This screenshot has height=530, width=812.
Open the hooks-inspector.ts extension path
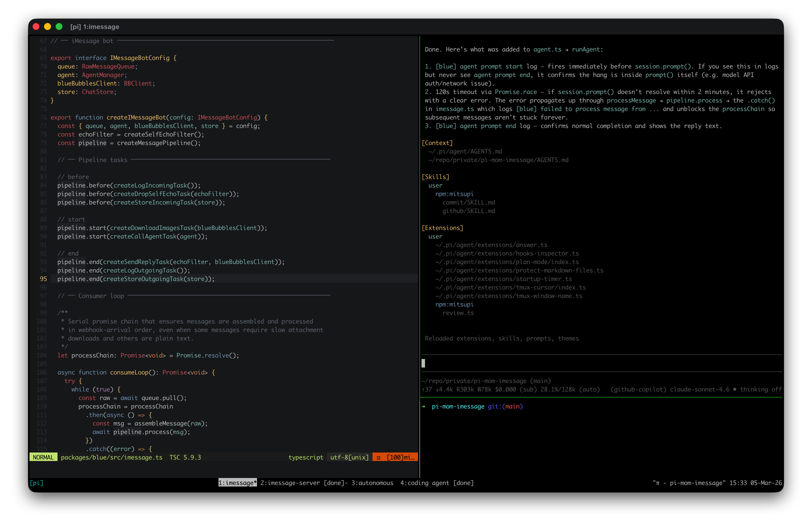click(x=507, y=253)
